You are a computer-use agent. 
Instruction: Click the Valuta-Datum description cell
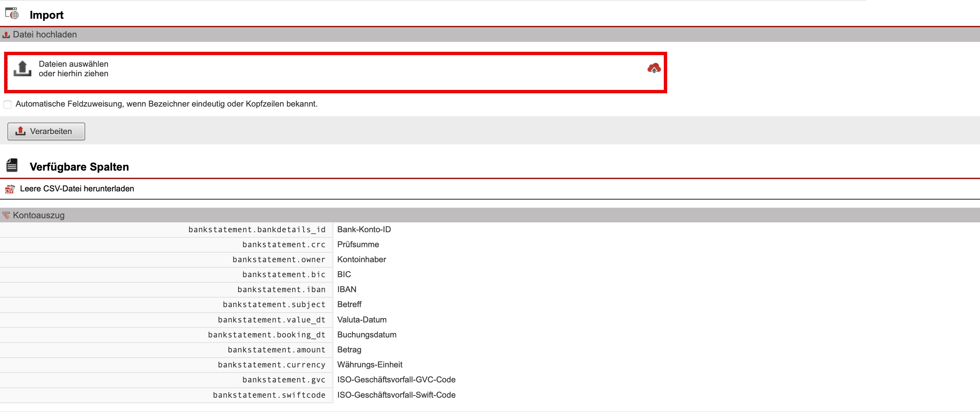pyautogui.click(x=362, y=320)
